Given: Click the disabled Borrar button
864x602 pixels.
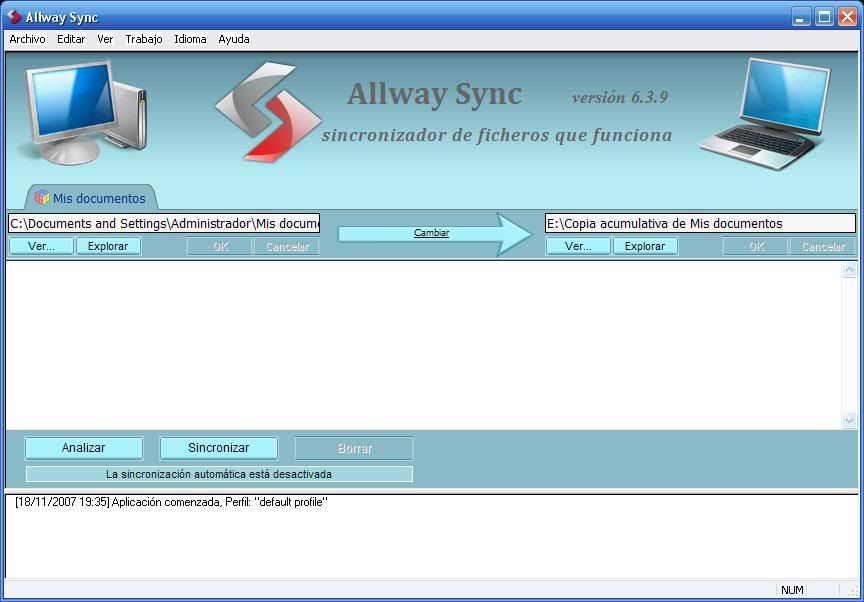Looking at the screenshot, I should click(x=354, y=448).
